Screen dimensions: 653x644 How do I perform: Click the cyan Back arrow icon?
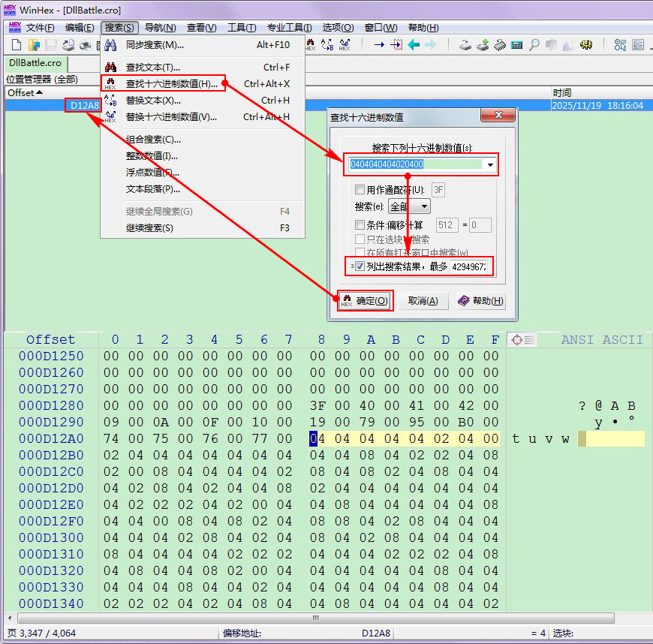[414, 45]
